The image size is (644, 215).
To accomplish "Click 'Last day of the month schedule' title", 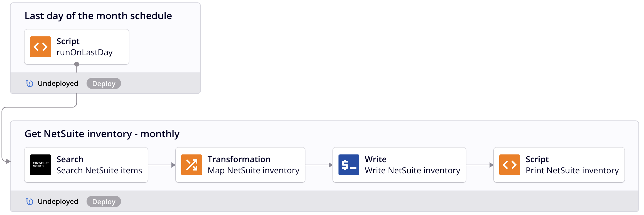I will (98, 16).
